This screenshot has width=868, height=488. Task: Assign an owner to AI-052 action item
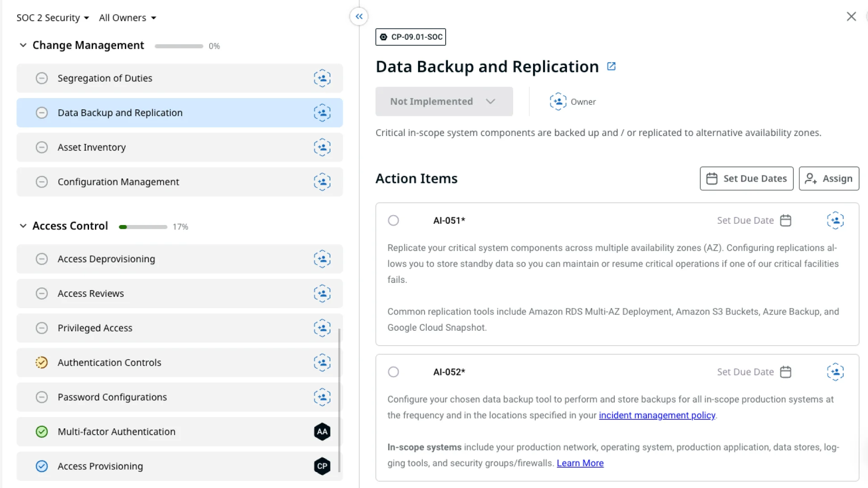point(835,372)
